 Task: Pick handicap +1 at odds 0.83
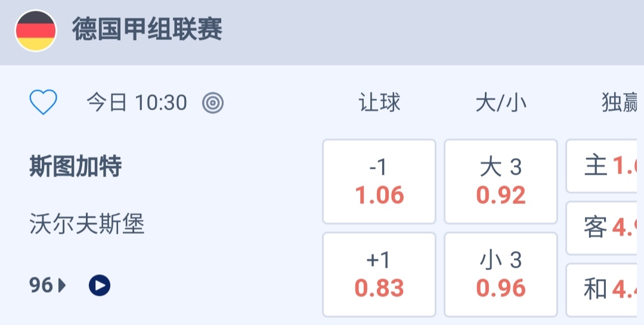379,274
